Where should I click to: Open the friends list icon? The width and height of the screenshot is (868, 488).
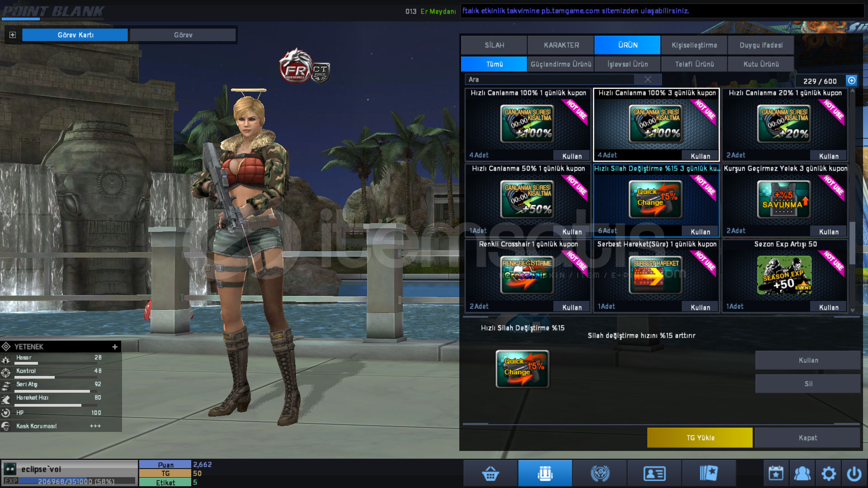[802, 473]
